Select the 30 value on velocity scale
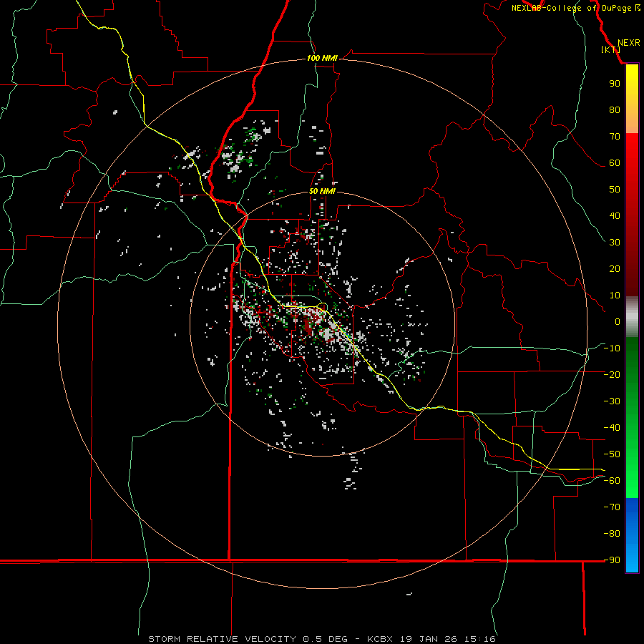Viewport: 644px width, 644px height. [615, 243]
